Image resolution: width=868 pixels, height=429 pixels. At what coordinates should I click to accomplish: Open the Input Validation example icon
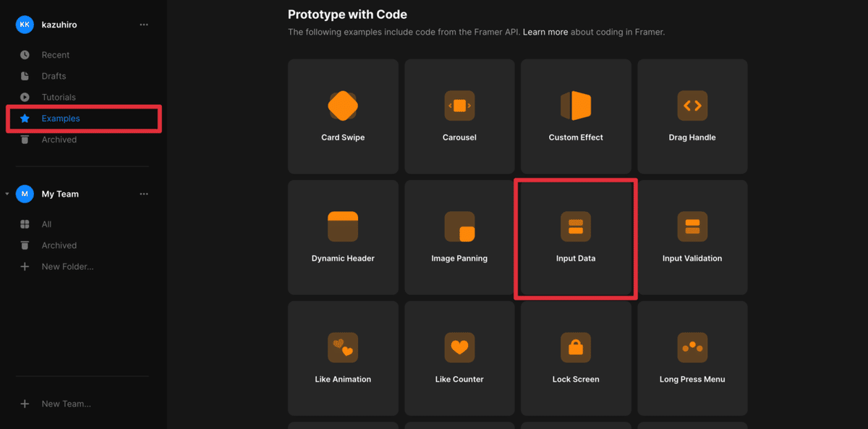(x=692, y=226)
